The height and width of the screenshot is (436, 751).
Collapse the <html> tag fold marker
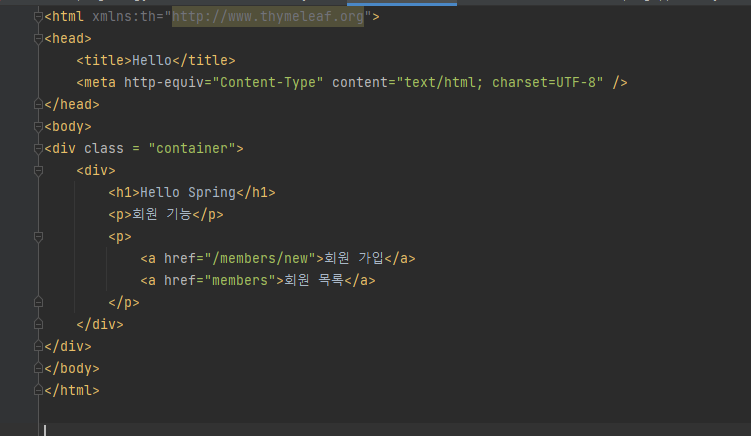(39, 17)
